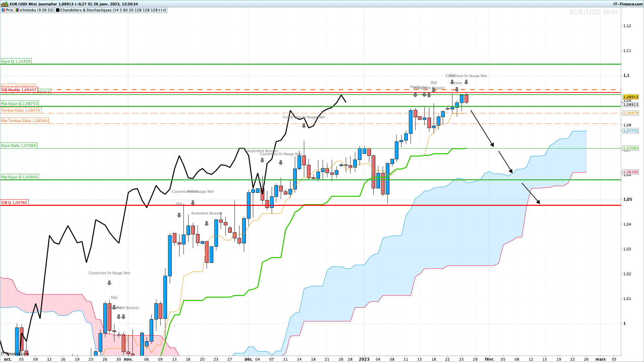Click the arrow under 18 January Doji label
This screenshot has width=644, height=362.
pos(434,90)
